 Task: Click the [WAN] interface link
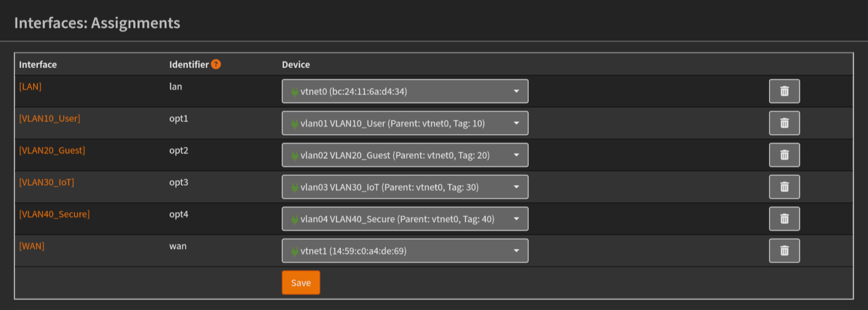point(32,246)
